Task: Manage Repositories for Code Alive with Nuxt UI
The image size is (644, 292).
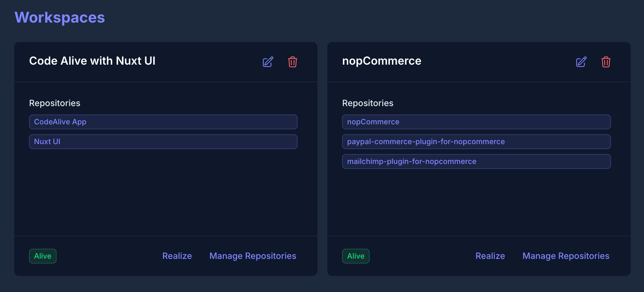Action: click(x=253, y=256)
